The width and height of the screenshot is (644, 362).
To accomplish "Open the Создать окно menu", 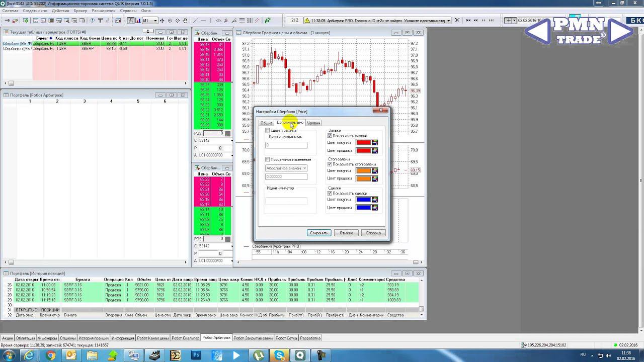I will tap(35, 11).
